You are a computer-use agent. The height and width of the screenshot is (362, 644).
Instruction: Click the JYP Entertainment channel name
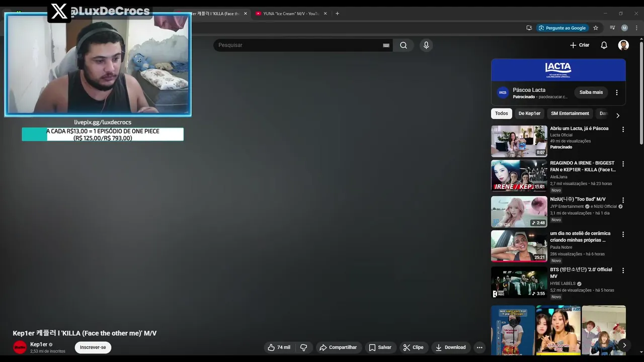567,207
